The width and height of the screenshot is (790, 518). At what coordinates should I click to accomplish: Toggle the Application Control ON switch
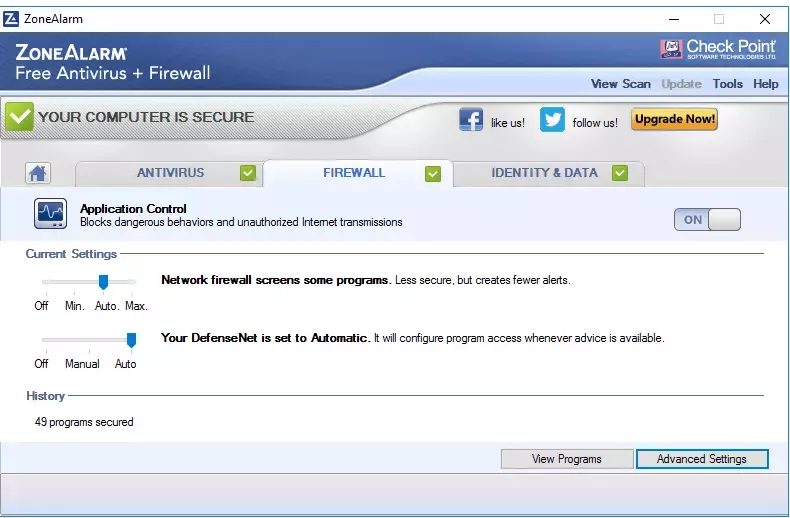click(x=707, y=220)
